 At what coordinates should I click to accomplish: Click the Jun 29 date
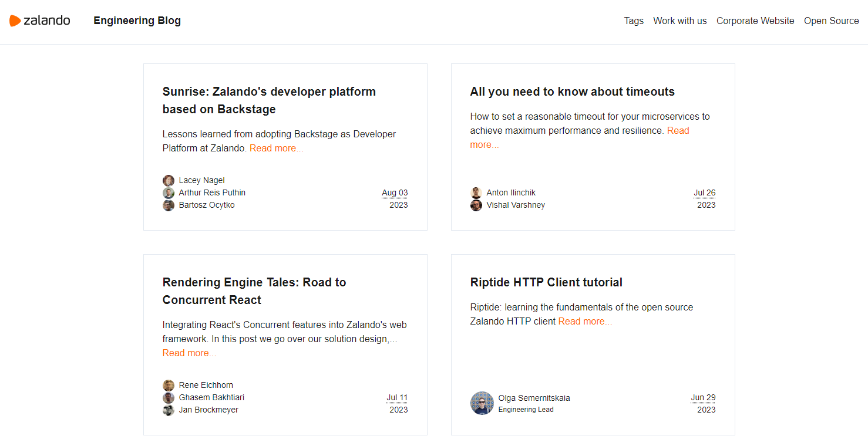click(x=703, y=397)
